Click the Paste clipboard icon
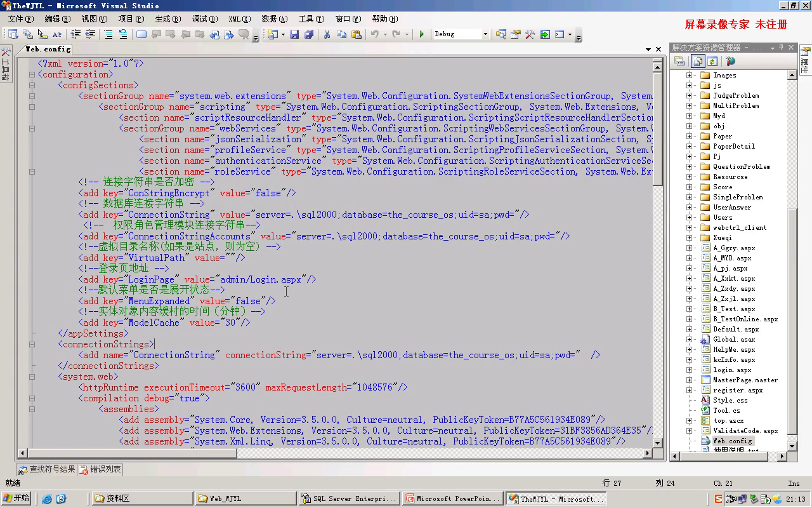This screenshot has height=508, width=812. point(357,34)
